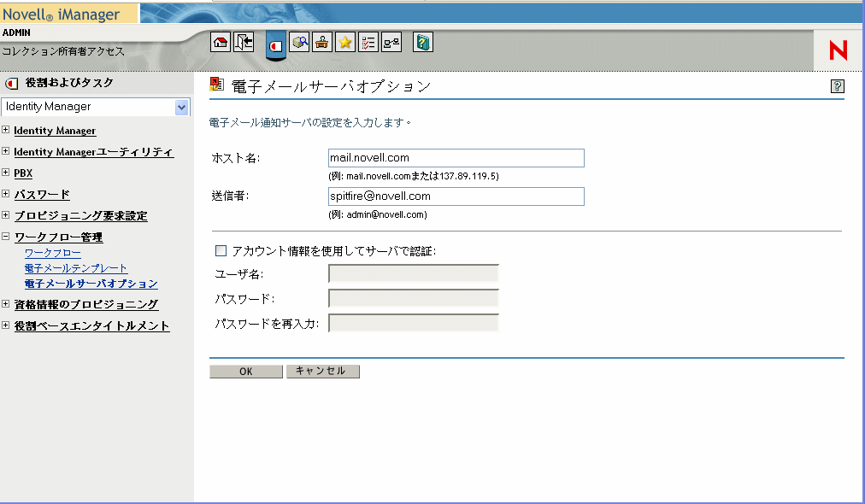Expand the パスワード node

pyautogui.click(x=5, y=194)
